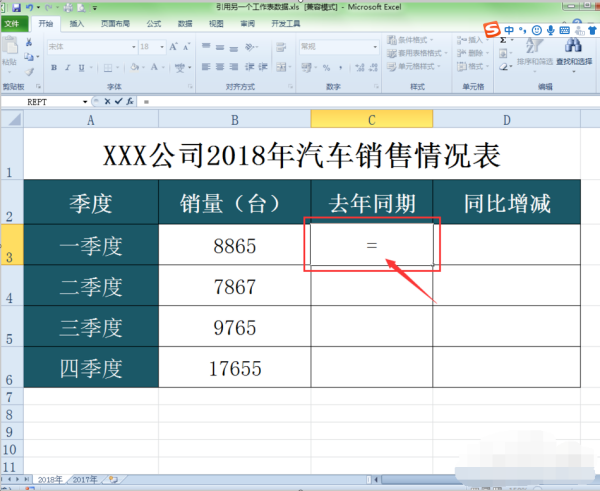Switch to the 插入 ribbon tab

77,24
